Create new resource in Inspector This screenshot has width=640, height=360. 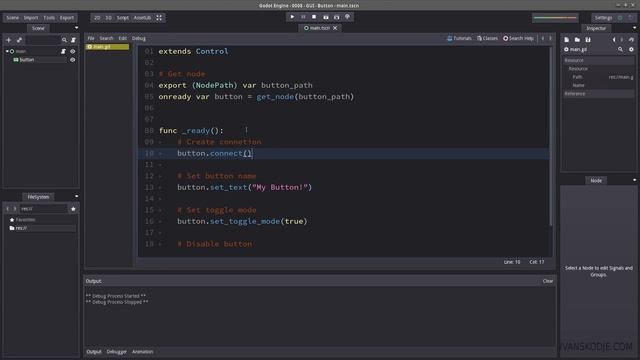pyautogui.click(x=567, y=40)
